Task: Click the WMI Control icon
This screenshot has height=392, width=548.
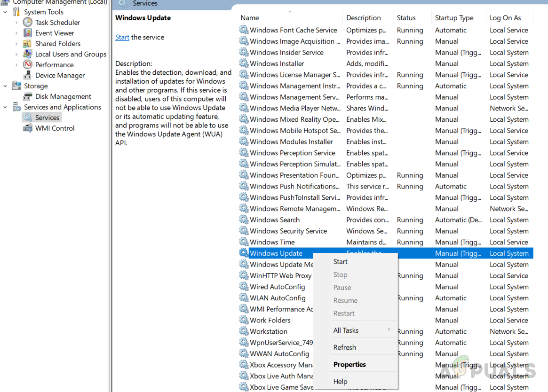Action: pos(28,128)
